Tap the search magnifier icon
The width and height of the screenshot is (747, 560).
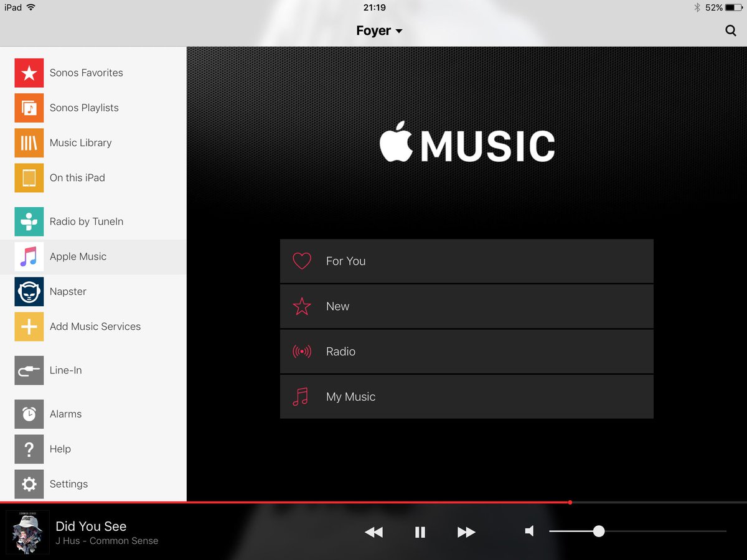[x=731, y=30]
